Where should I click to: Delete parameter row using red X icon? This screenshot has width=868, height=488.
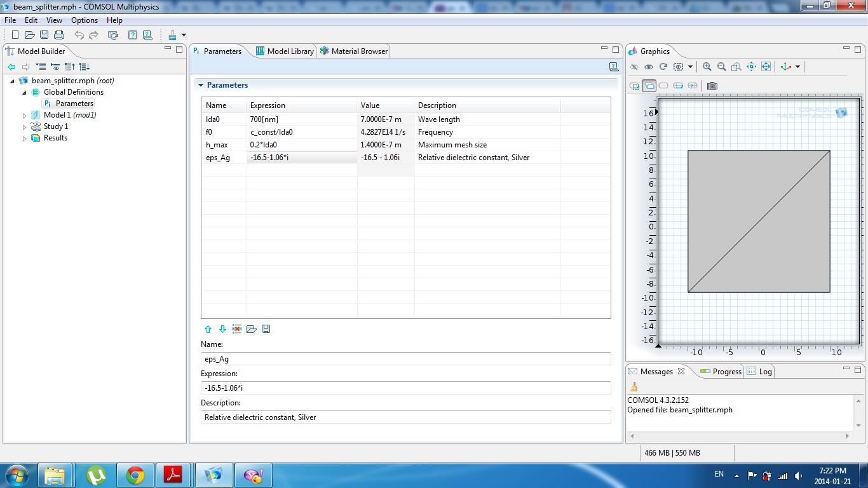click(237, 329)
